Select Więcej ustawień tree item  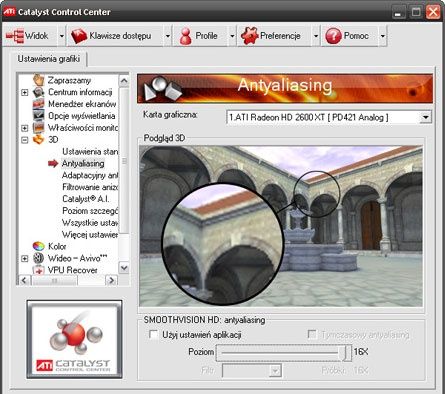tap(90, 235)
